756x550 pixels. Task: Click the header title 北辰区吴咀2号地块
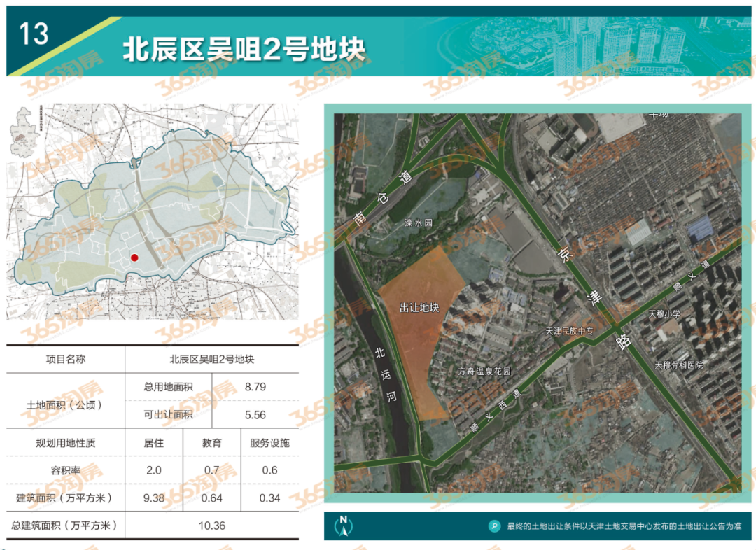244,50
